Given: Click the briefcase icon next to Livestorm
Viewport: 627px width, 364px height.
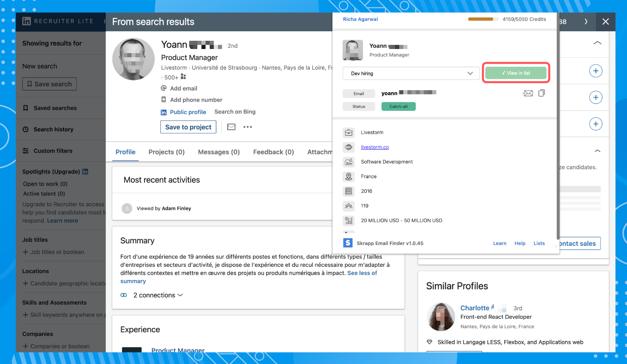Looking at the screenshot, I should [x=349, y=133].
